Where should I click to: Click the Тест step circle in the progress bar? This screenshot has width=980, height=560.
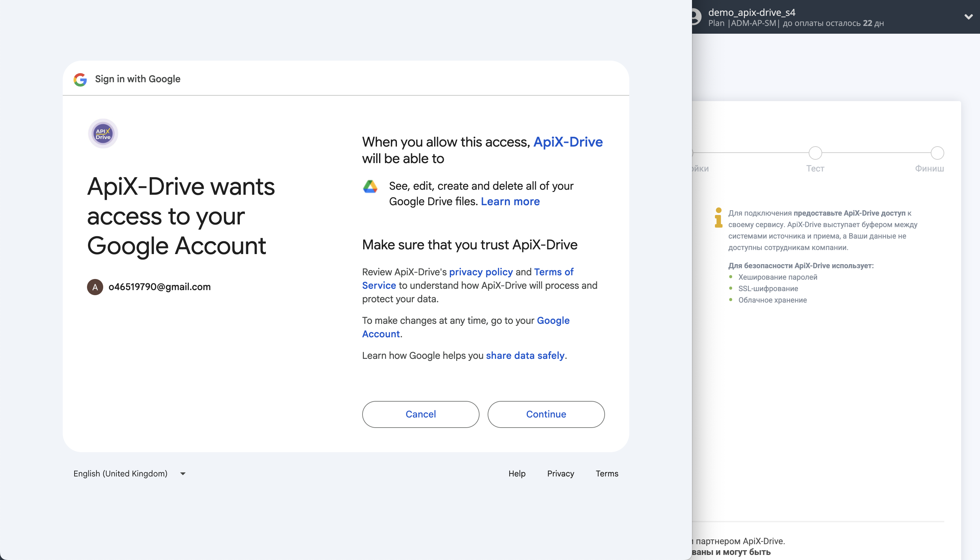point(815,153)
